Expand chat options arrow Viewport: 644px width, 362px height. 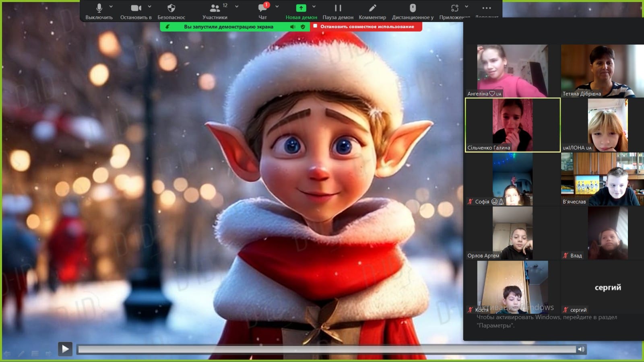(x=277, y=6)
